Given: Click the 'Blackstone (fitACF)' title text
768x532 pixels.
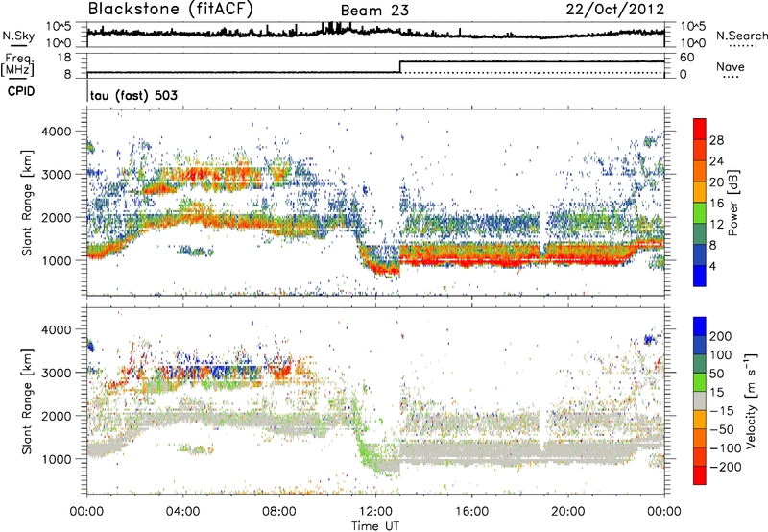Looking at the screenshot, I should point(170,10).
